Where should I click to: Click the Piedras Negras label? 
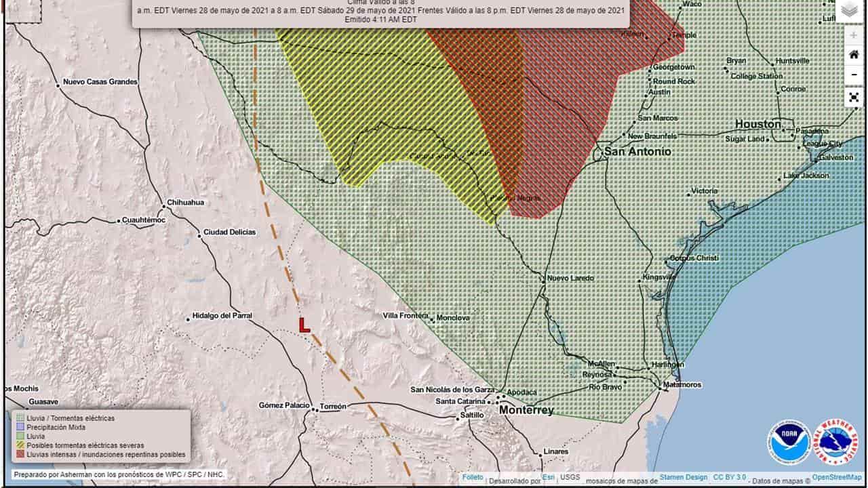pyautogui.click(x=517, y=198)
